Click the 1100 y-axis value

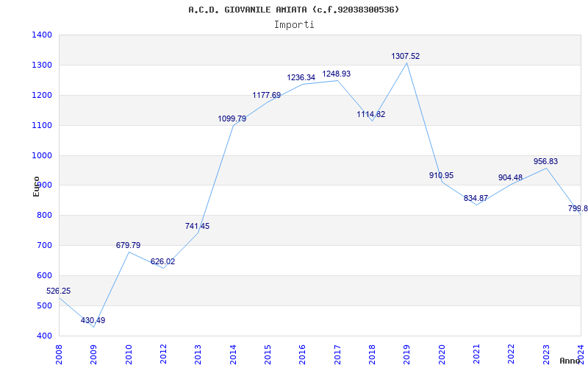click(x=42, y=125)
